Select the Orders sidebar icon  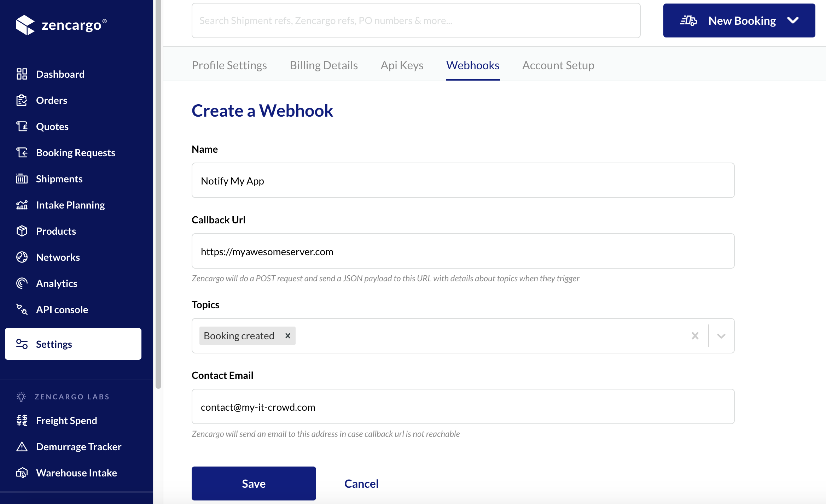coord(22,100)
